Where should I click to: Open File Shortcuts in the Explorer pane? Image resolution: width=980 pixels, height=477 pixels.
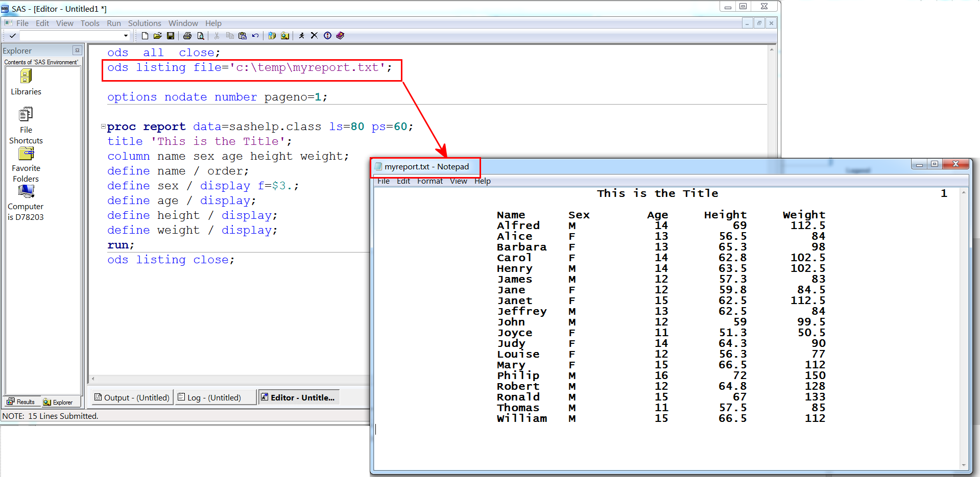point(26,115)
